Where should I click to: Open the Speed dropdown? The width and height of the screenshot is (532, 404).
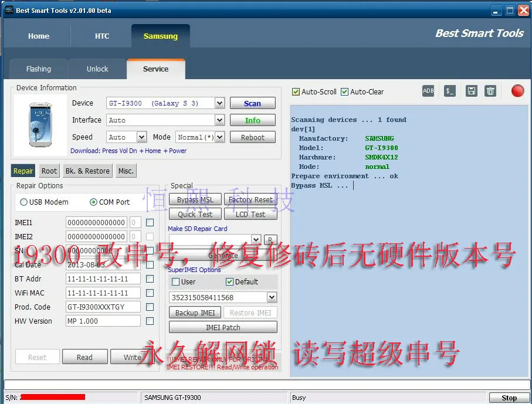click(x=142, y=137)
